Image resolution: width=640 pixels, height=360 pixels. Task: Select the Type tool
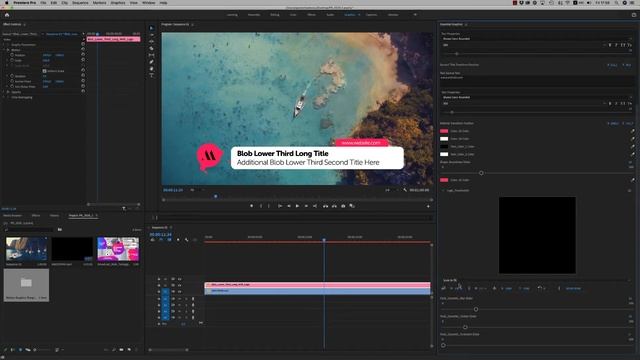(151, 75)
